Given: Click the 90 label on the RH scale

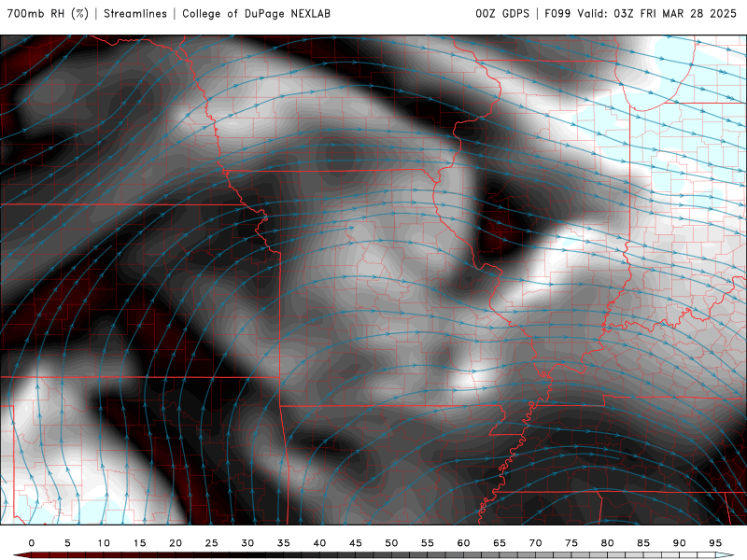Looking at the screenshot, I should pyautogui.click(x=679, y=543).
